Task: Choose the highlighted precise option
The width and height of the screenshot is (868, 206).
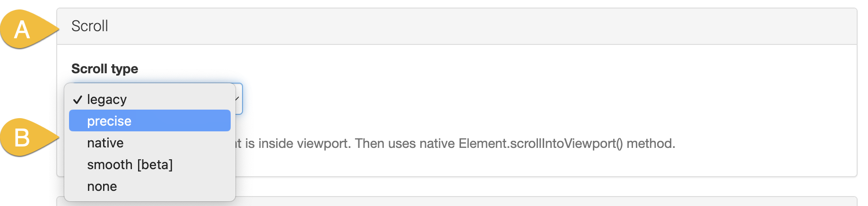Action: pos(109,121)
